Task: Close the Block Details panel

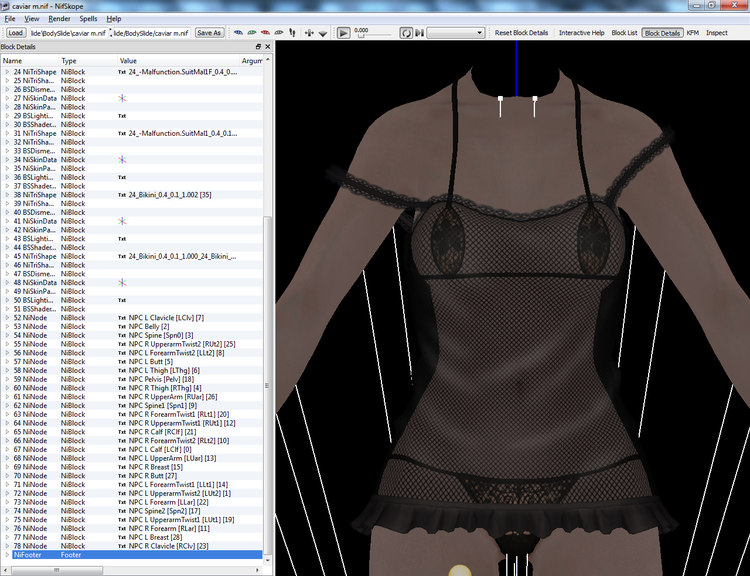Action: click(267, 46)
